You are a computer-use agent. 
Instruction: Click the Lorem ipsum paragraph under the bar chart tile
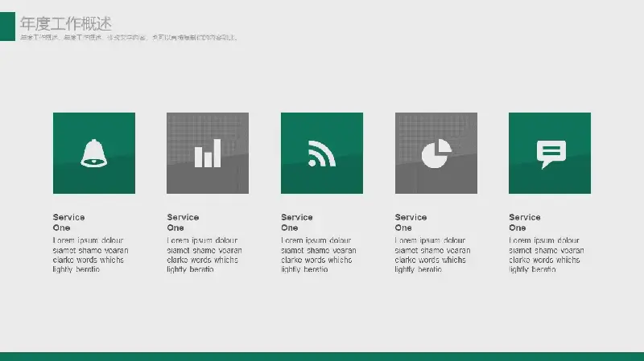pos(204,255)
